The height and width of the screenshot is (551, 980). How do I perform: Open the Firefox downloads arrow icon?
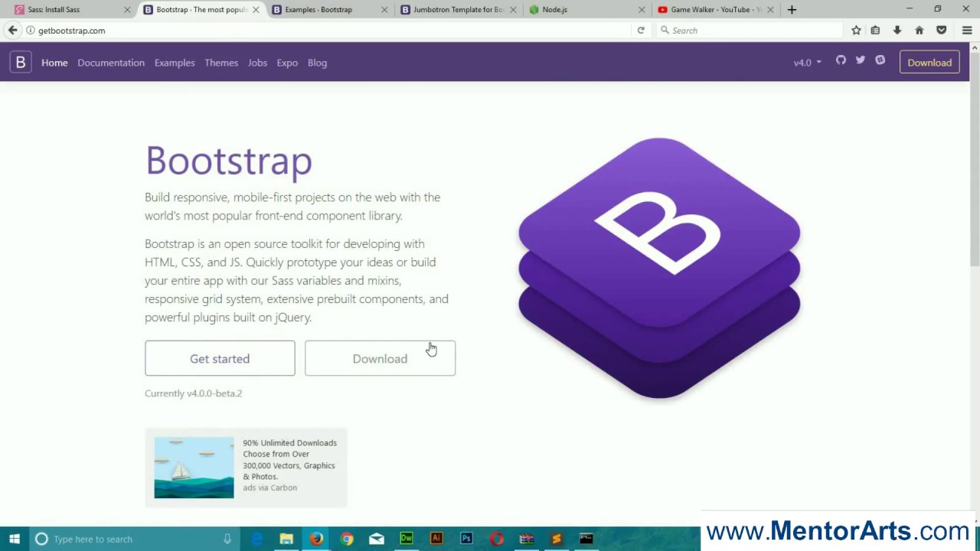point(897,30)
